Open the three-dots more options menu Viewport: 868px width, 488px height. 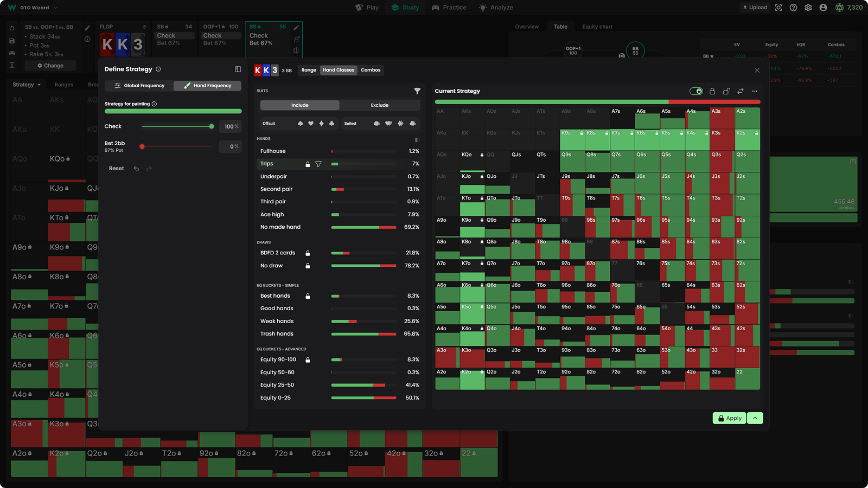point(755,91)
